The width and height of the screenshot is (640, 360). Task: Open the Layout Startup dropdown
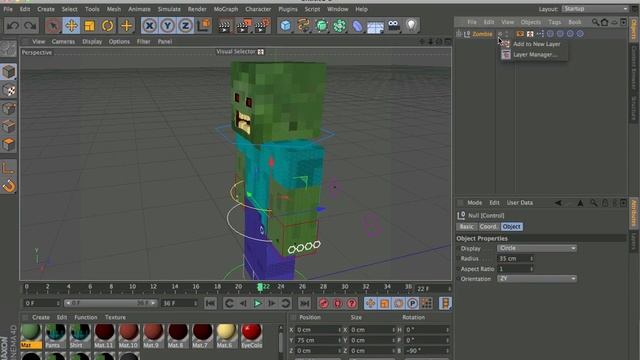pos(595,9)
